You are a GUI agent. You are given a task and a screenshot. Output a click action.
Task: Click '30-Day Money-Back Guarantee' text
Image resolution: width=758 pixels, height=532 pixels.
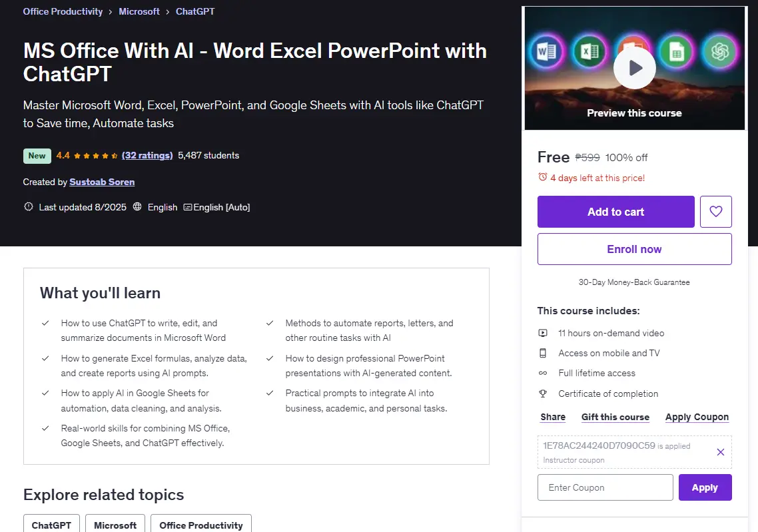click(x=634, y=282)
